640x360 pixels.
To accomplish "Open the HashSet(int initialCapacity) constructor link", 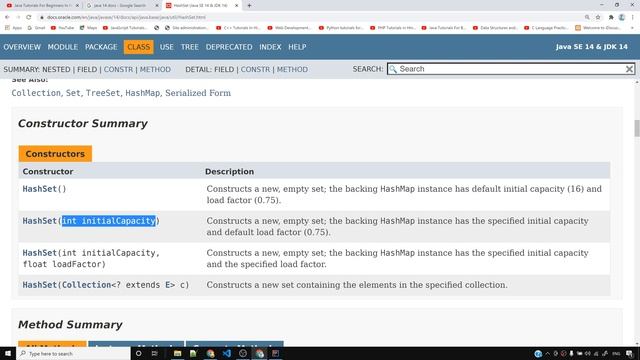I will point(40,221).
